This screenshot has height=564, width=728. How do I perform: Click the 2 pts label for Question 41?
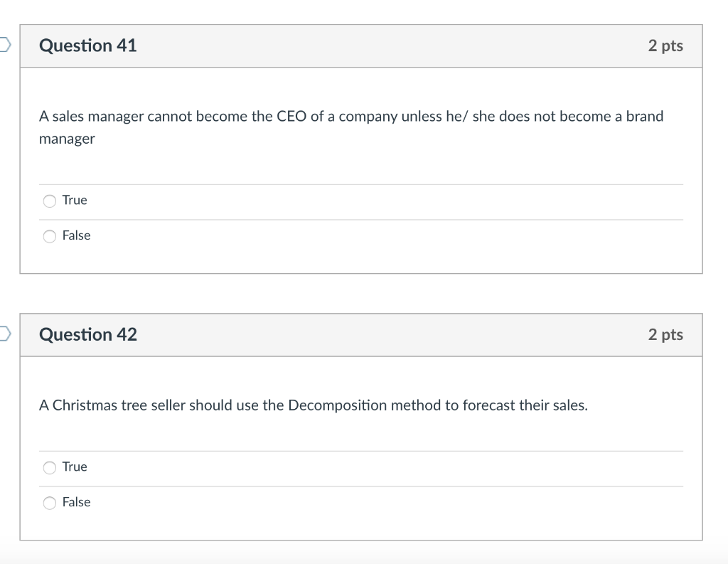point(667,45)
